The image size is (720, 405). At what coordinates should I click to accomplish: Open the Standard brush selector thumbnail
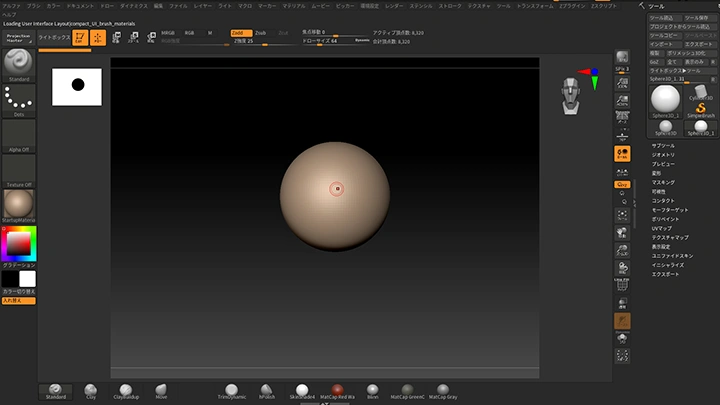[19, 65]
